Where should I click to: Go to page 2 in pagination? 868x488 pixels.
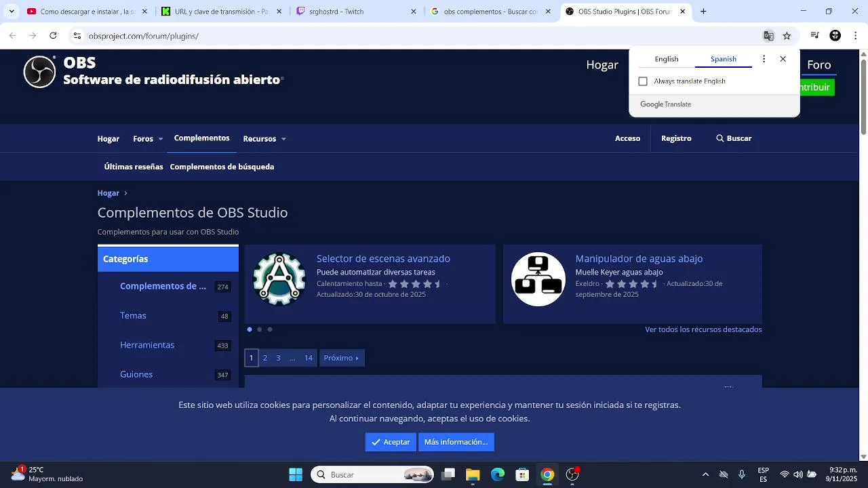[264, 358]
